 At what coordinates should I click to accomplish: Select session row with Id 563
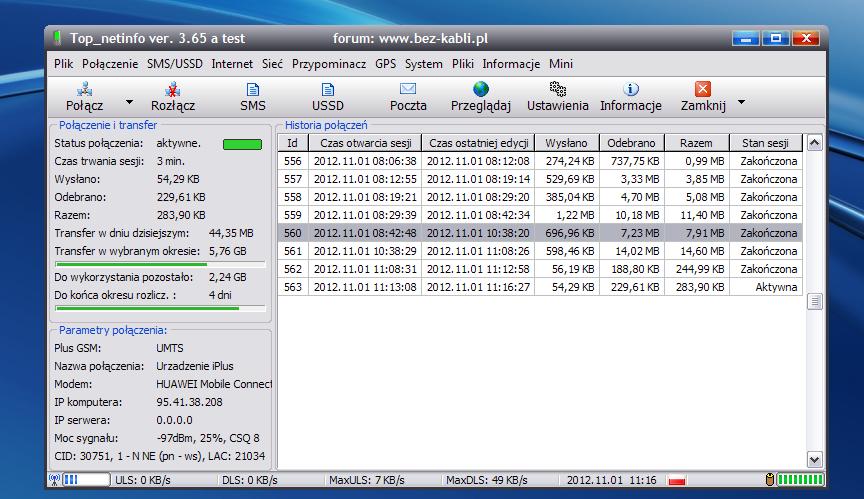540,287
